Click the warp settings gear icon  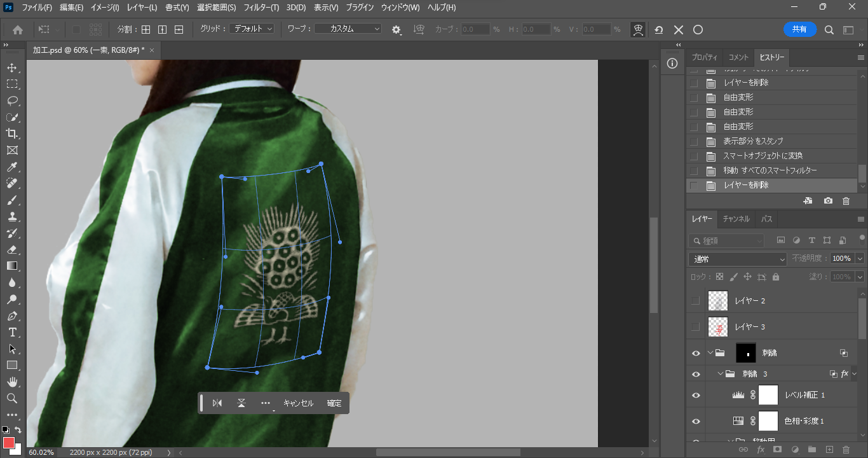(x=397, y=30)
